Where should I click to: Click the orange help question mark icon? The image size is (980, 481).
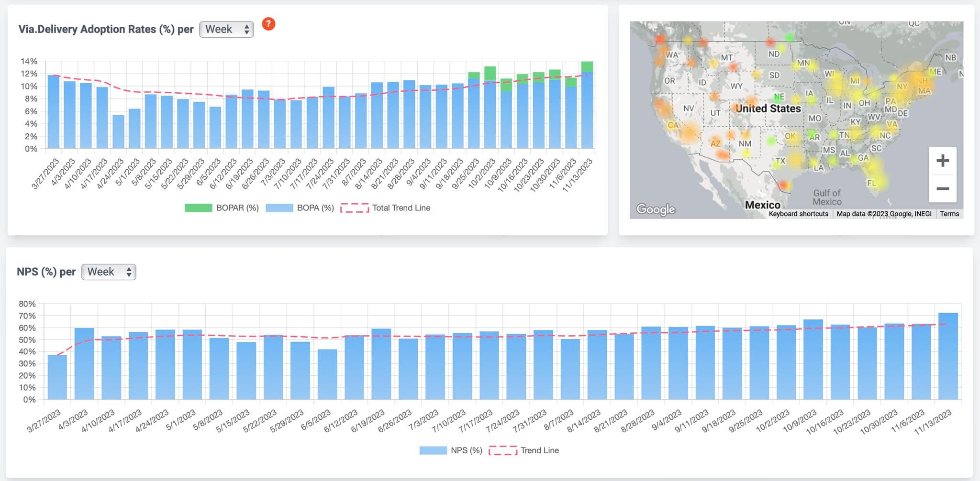point(268,23)
